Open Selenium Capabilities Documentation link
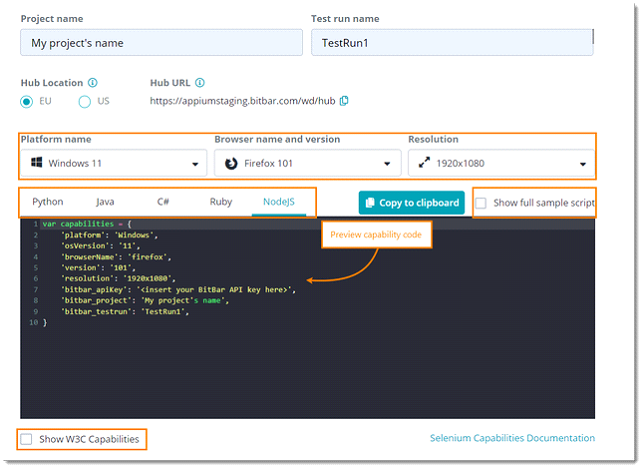644x470 pixels. point(512,438)
